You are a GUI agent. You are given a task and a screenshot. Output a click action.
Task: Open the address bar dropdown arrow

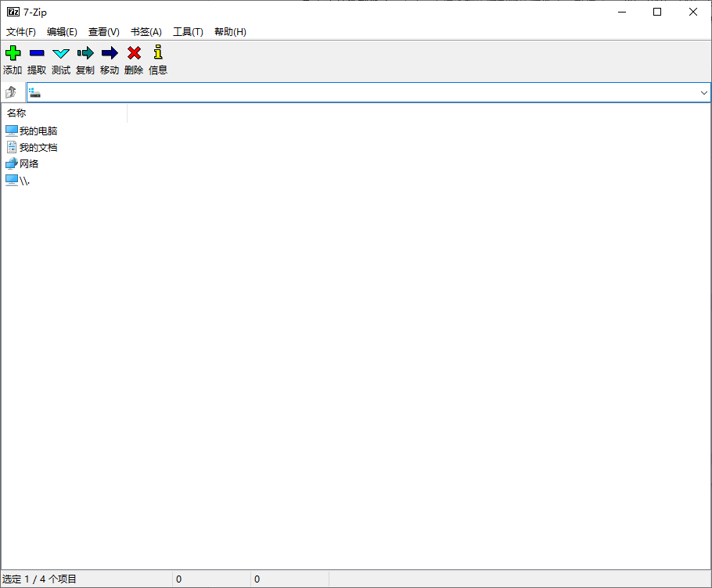pyautogui.click(x=703, y=92)
